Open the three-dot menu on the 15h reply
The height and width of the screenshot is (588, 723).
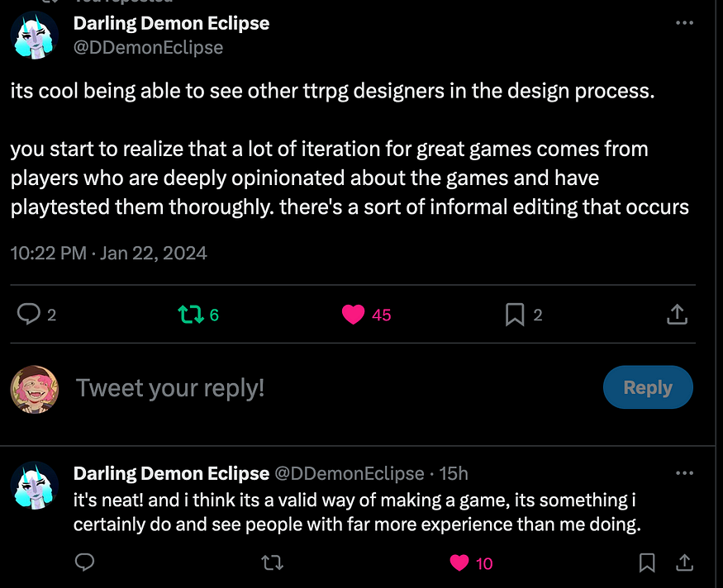684,473
